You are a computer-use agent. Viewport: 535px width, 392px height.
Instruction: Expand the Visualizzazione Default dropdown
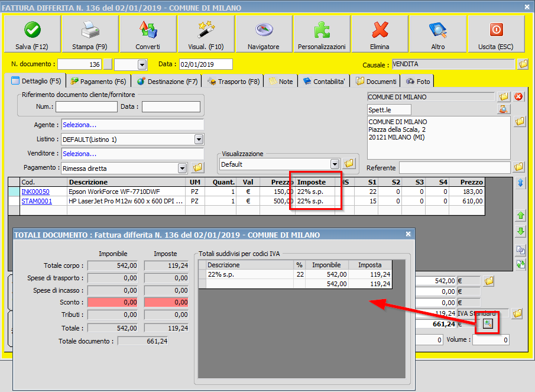click(x=335, y=164)
